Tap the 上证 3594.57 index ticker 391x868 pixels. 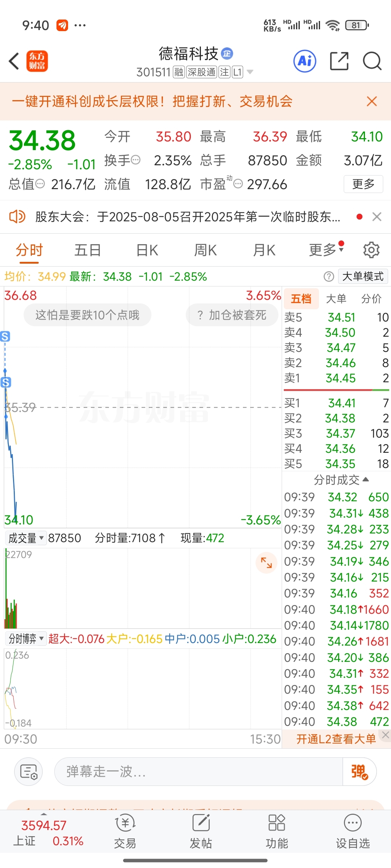(x=48, y=833)
